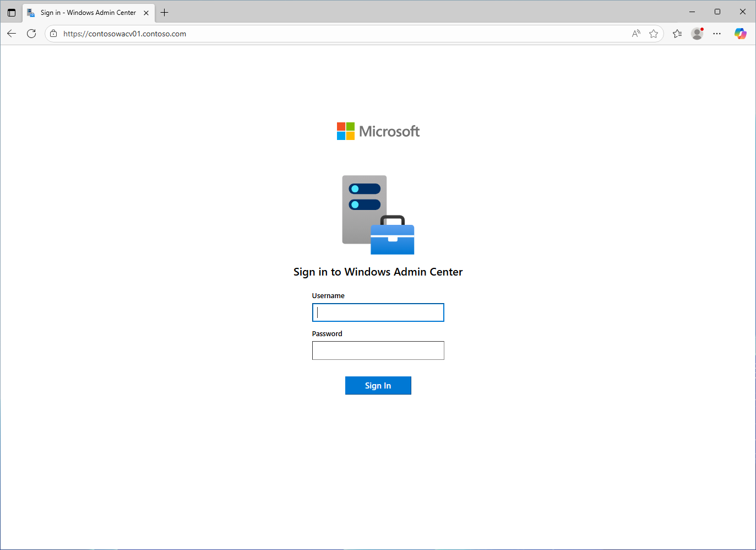Image resolution: width=756 pixels, height=550 pixels.
Task: Click the favorites star icon
Action: point(654,34)
